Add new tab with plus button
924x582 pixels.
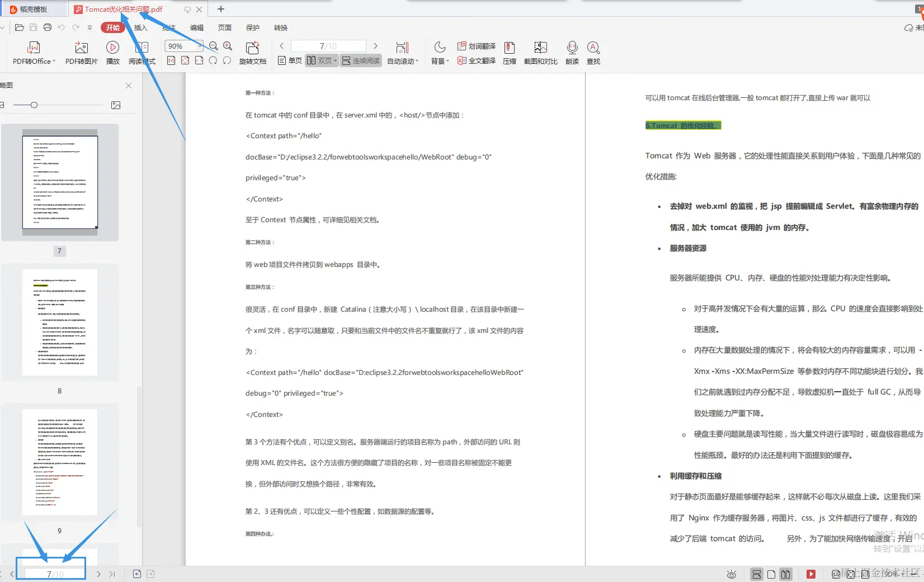[221, 9]
